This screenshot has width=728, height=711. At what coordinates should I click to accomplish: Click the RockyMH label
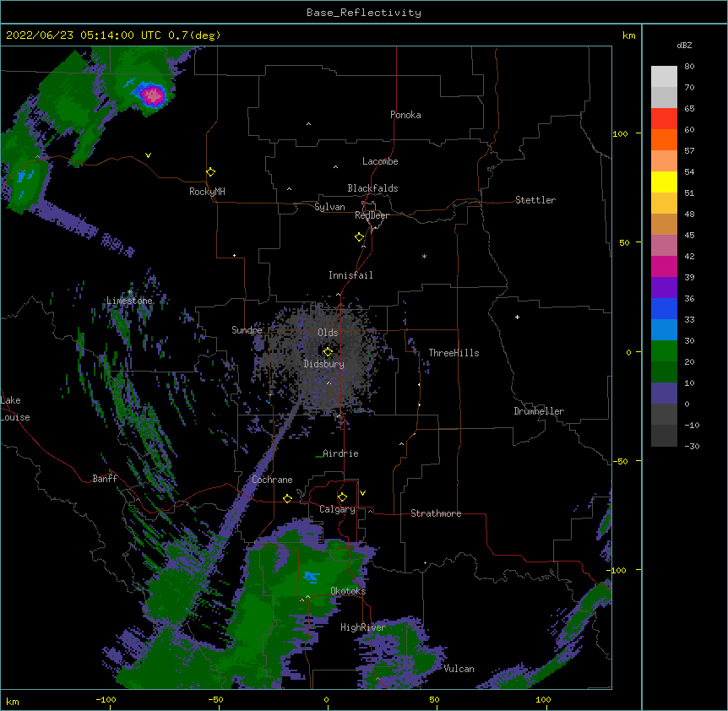[207, 192]
